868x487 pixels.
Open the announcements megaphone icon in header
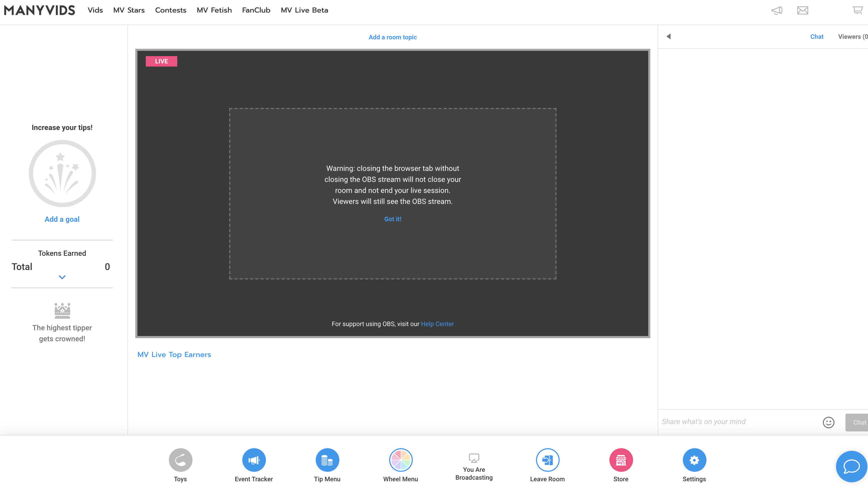click(777, 10)
